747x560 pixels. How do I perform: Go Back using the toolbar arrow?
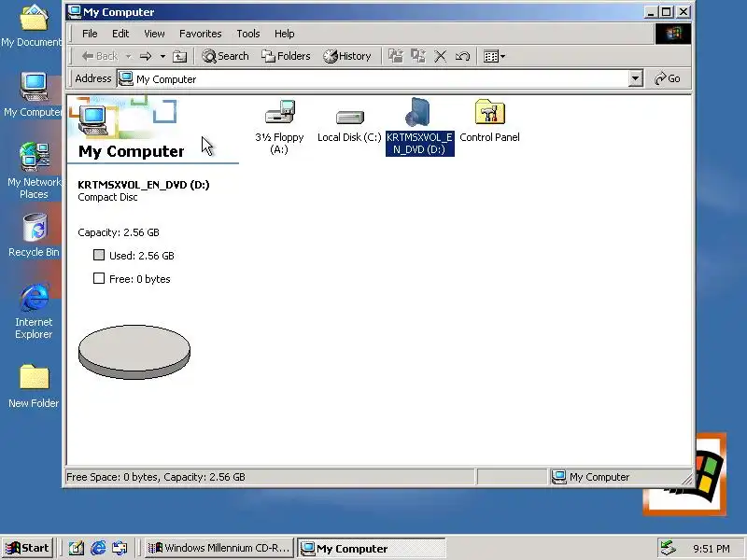tap(100, 56)
